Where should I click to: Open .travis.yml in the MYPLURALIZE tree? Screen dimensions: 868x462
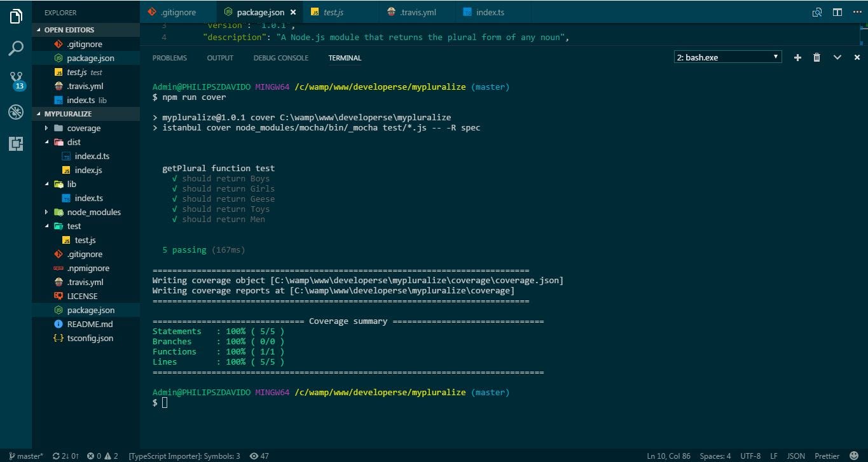click(x=86, y=282)
